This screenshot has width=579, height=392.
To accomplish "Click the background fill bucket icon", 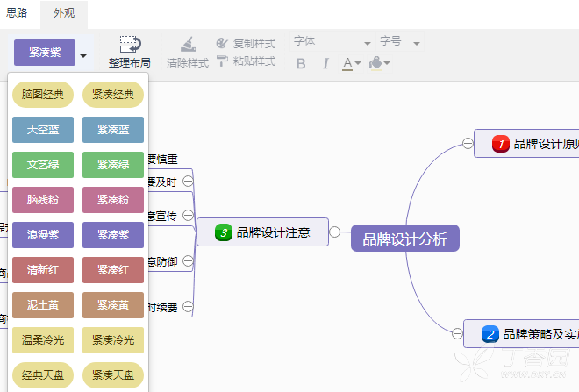I will (375, 63).
